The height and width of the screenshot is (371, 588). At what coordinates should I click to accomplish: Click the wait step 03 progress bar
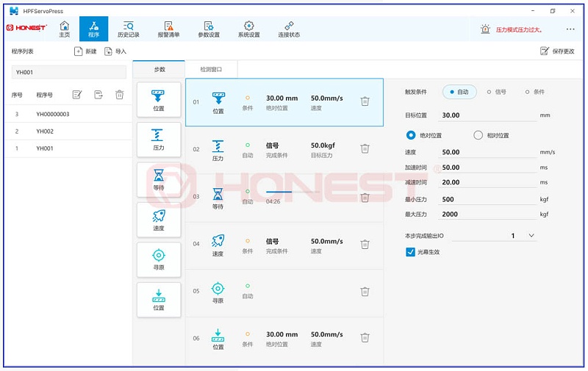point(279,192)
